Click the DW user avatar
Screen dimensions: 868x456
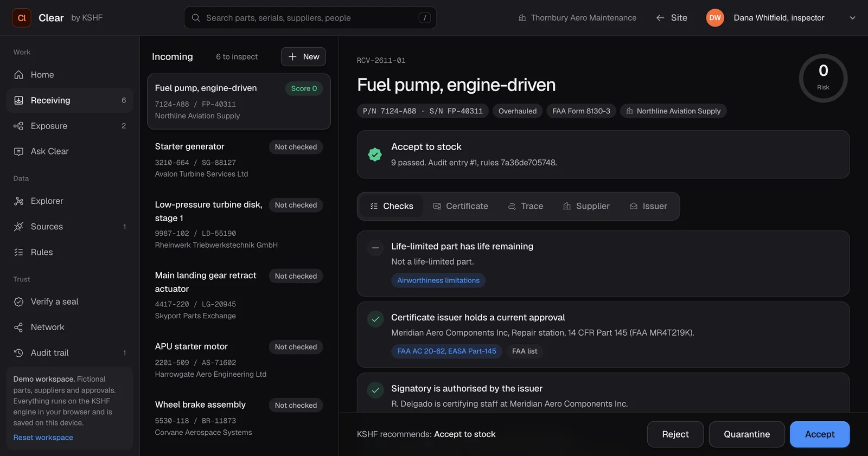tap(715, 18)
